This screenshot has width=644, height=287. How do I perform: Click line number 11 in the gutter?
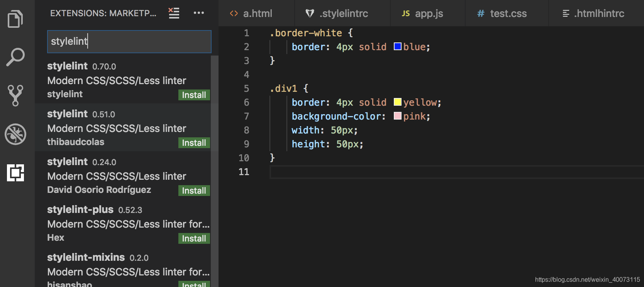[x=244, y=172]
